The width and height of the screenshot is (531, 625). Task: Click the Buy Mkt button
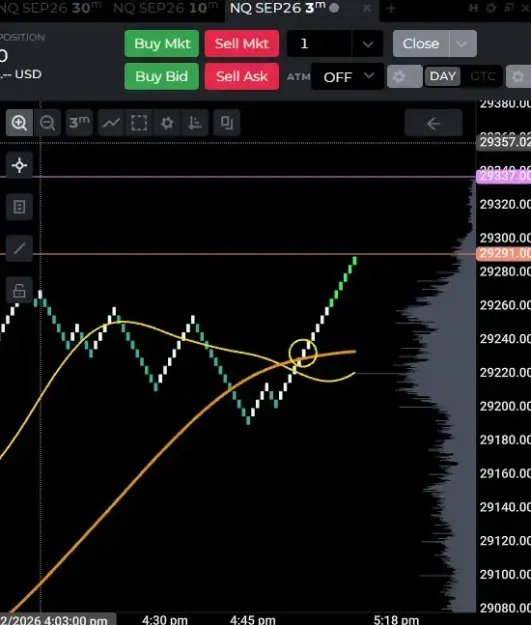[161, 43]
